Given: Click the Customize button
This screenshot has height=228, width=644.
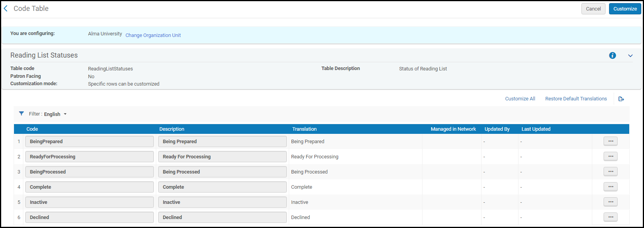Looking at the screenshot, I should (x=625, y=9).
